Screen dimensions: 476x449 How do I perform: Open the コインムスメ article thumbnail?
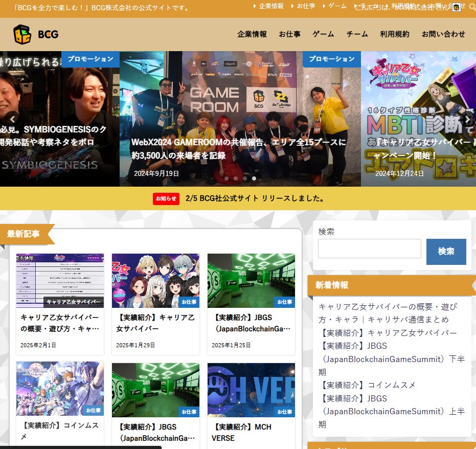(x=60, y=389)
